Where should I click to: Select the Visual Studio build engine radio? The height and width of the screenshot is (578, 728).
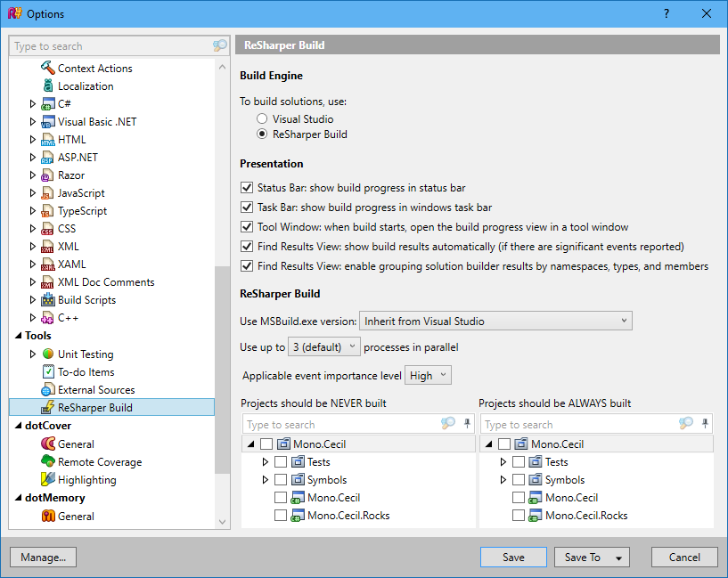(262, 118)
